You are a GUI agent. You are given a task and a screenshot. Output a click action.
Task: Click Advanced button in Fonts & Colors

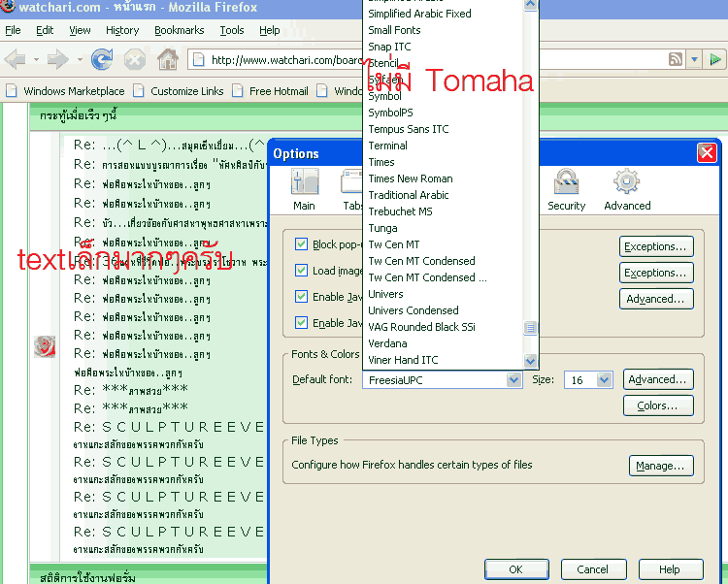[658, 379]
